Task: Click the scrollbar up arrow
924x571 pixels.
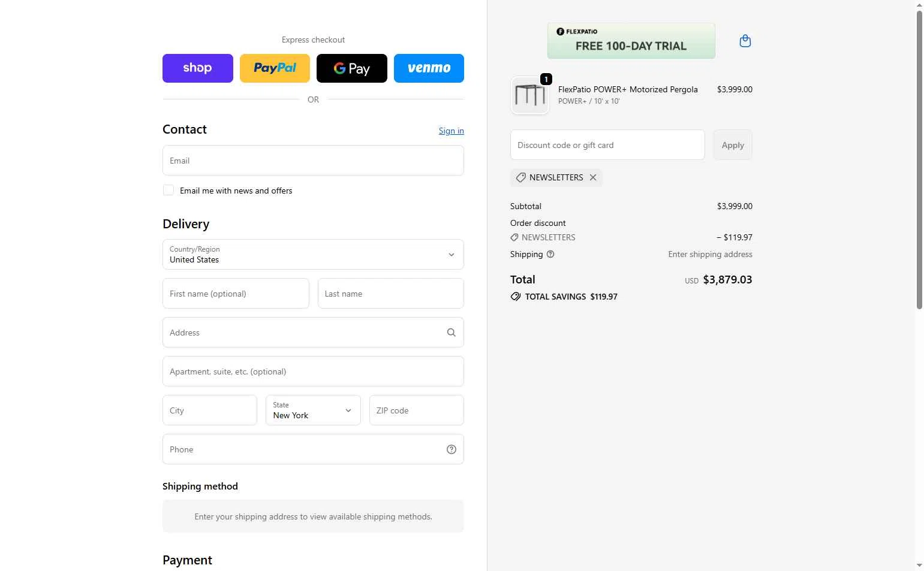Action: coord(920,5)
